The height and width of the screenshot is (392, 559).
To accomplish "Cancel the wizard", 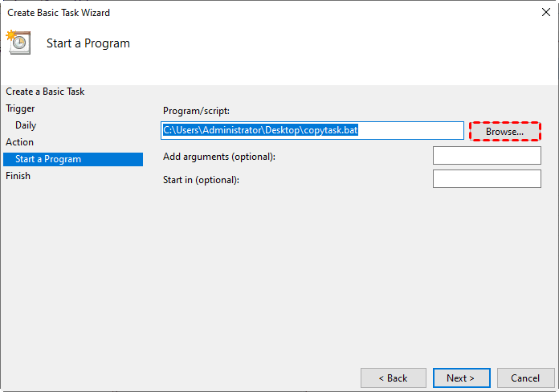I will coord(526,378).
